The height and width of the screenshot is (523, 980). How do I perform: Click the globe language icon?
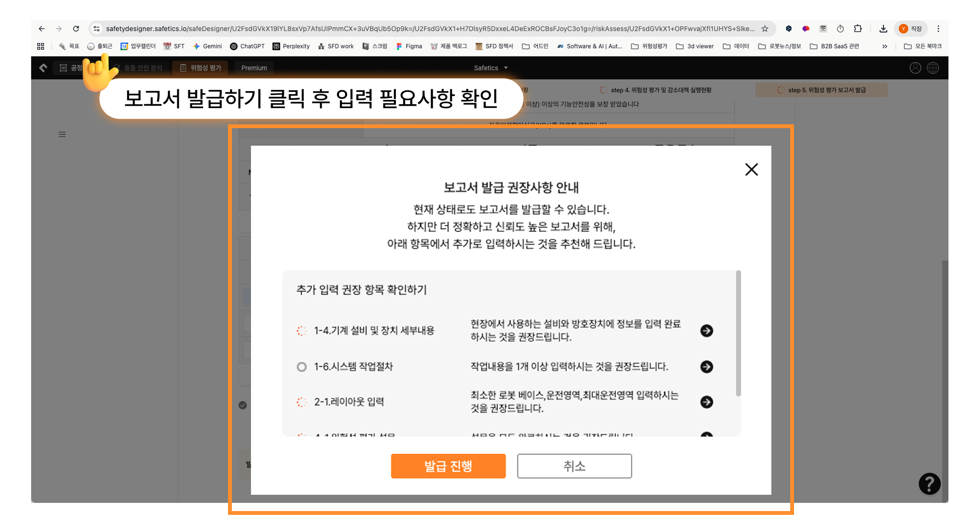tap(933, 68)
